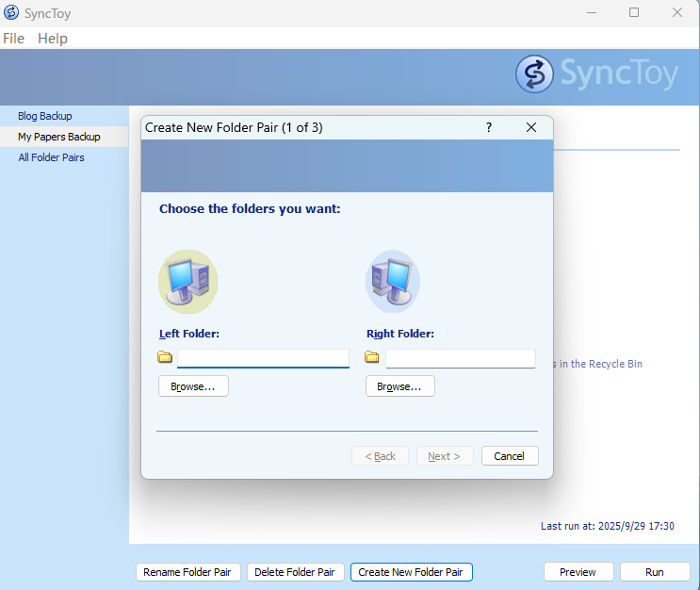This screenshot has width=700, height=590.
Task: Click the Run button
Action: (x=655, y=572)
